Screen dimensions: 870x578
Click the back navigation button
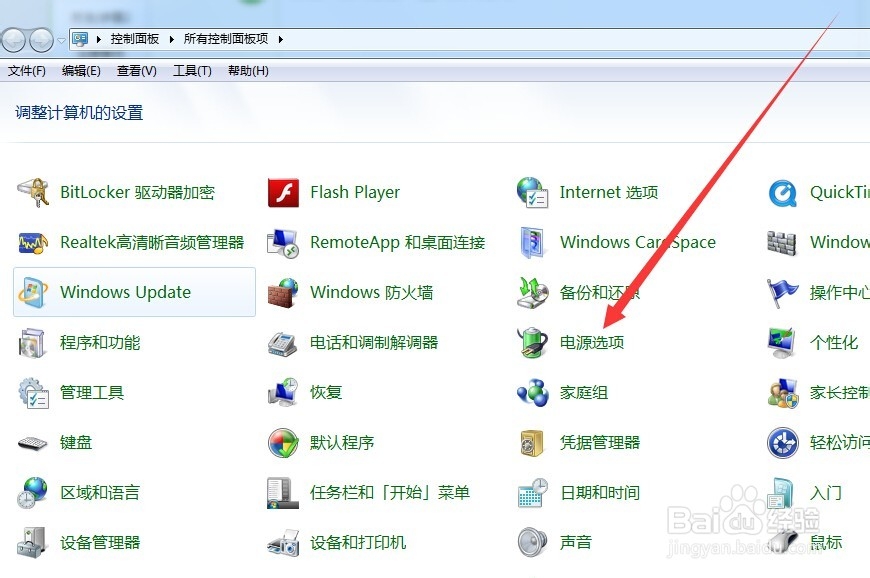point(12,39)
